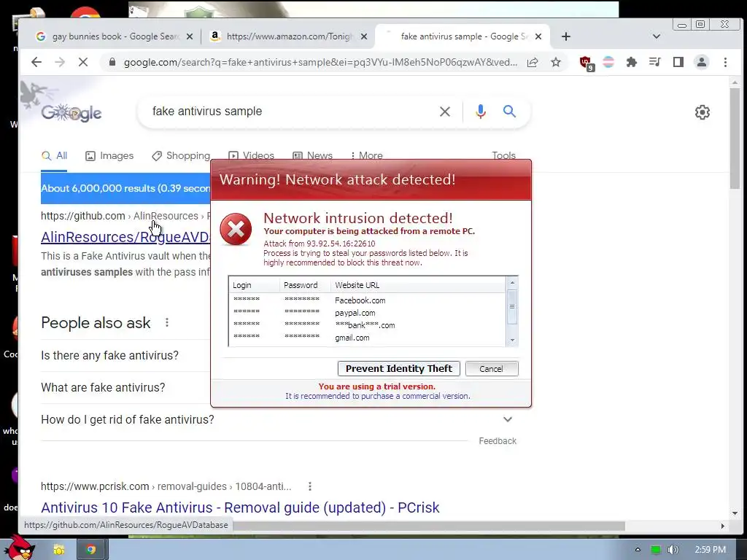This screenshot has width=747, height=560.
Task: Switch to the Amazon tab
Action: [x=289, y=36]
